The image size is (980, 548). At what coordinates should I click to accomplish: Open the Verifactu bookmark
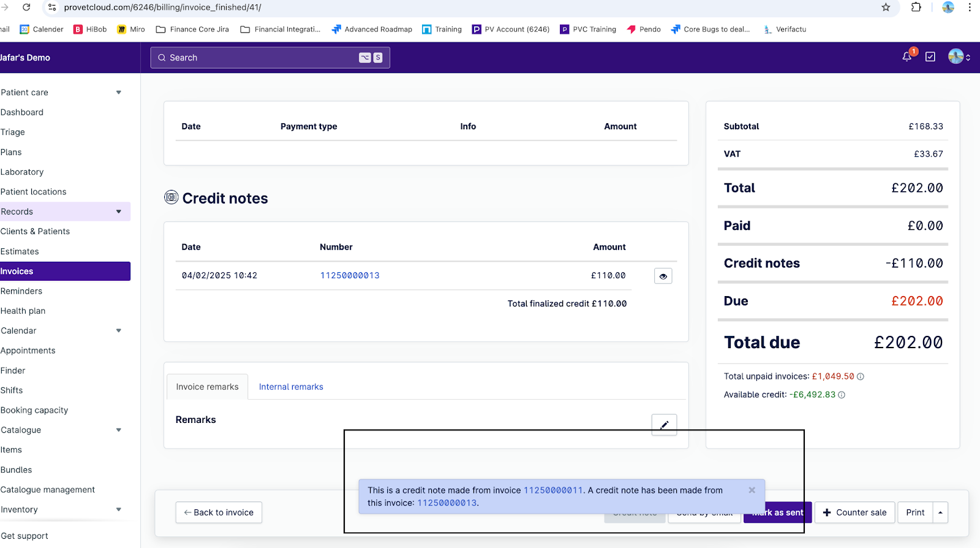(x=785, y=29)
